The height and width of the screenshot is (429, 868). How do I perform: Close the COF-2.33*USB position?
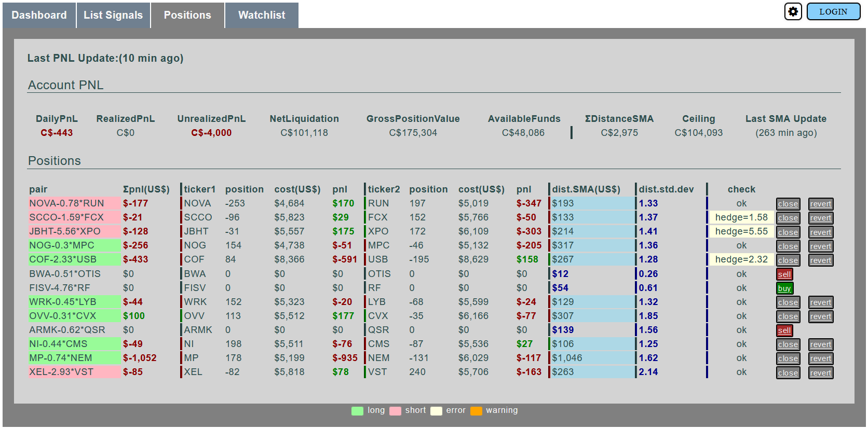pos(788,260)
